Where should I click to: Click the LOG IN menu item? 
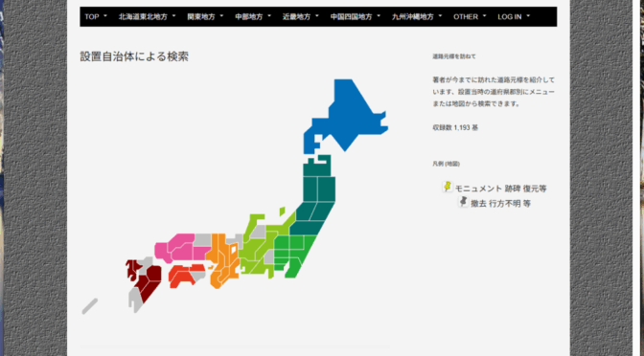[x=514, y=17]
